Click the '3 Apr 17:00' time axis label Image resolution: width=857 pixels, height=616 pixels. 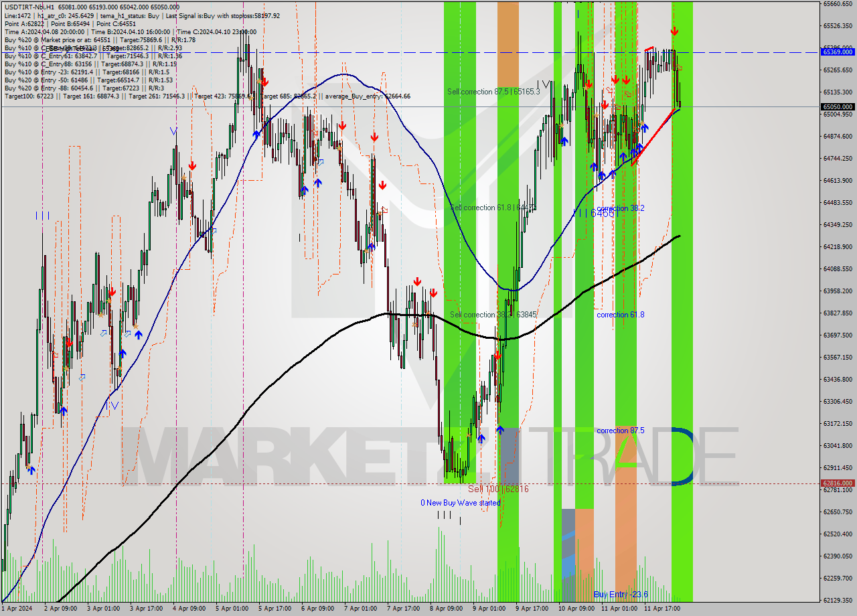147,609
